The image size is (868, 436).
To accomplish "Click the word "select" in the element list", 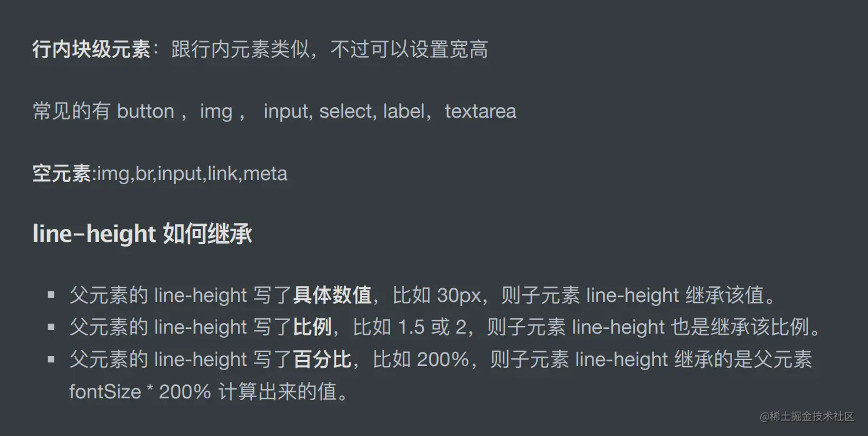I will [x=345, y=112].
